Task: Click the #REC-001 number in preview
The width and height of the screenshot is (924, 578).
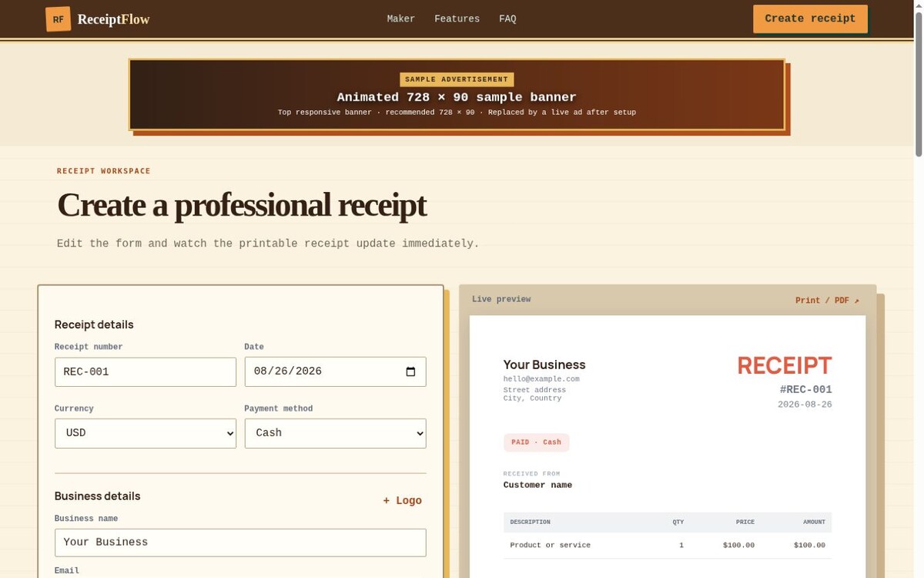Action: (x=805, y=389)
